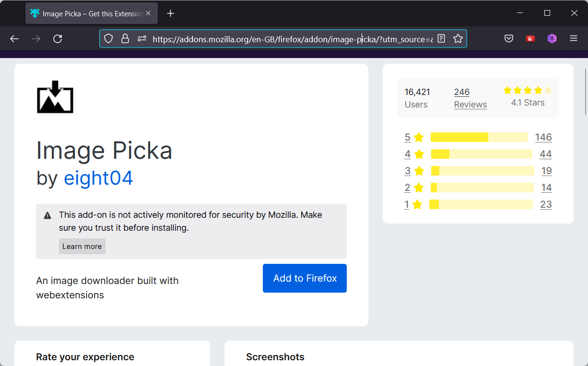Switch to the Image Picka tab
Image resolution: width=588 pixels, height=366 pixels.
tap(86, 13)
